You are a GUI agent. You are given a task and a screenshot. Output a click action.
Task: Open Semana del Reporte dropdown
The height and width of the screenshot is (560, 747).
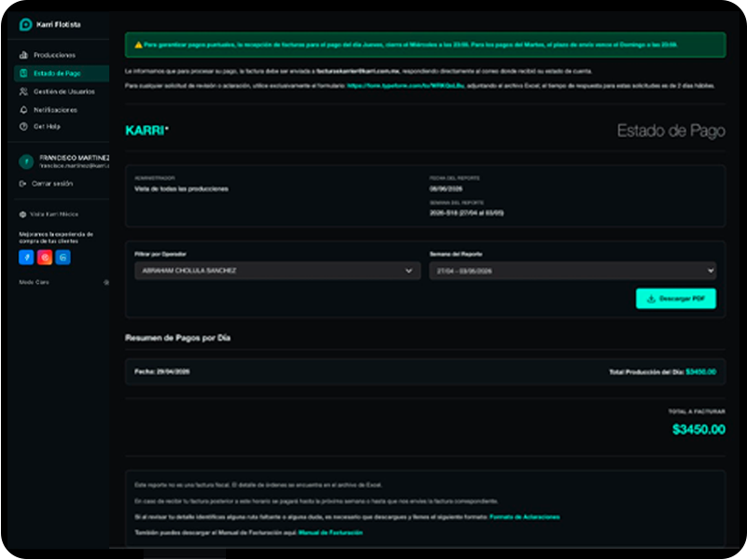point(572,271)
